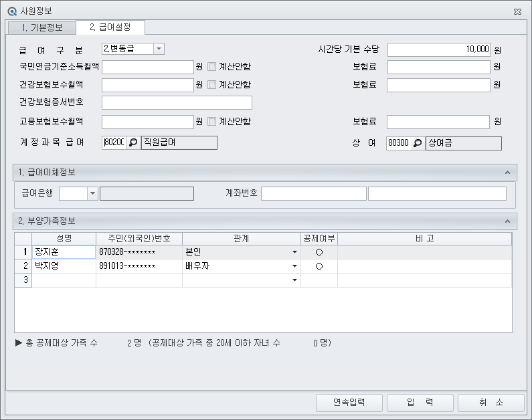Open the 관계 dropdown in empty row 3
532x420 pixels.
tap(294, 280)
